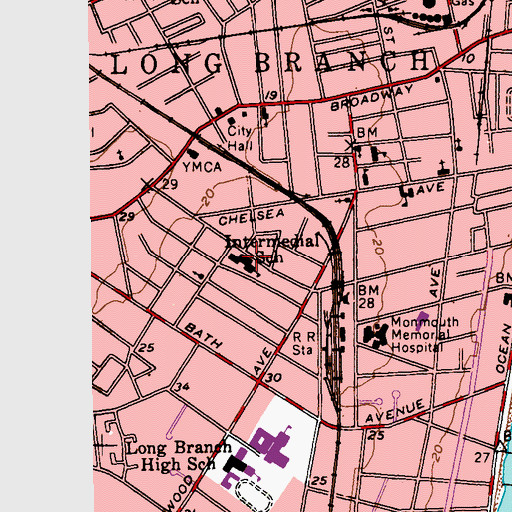Click the AVENUE label near elevation 25
Image resolution: width=512 pixels, height=512 pixels.
coord(395,411)
